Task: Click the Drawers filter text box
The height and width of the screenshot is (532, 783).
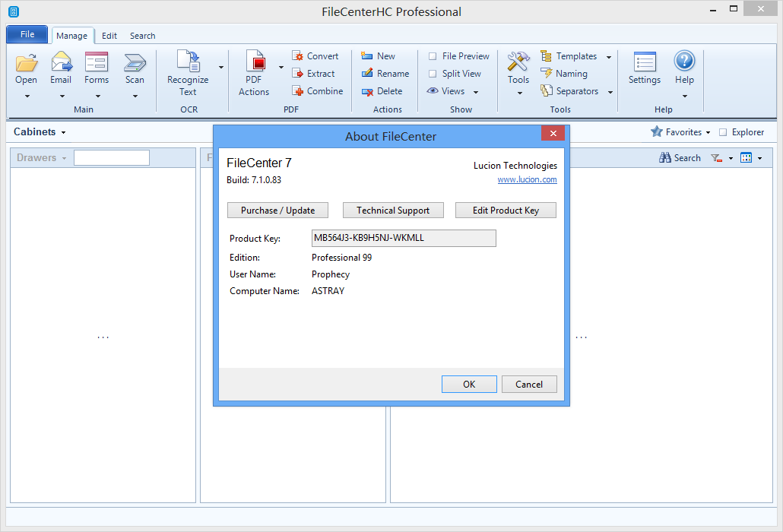Action: click(111, 158)
